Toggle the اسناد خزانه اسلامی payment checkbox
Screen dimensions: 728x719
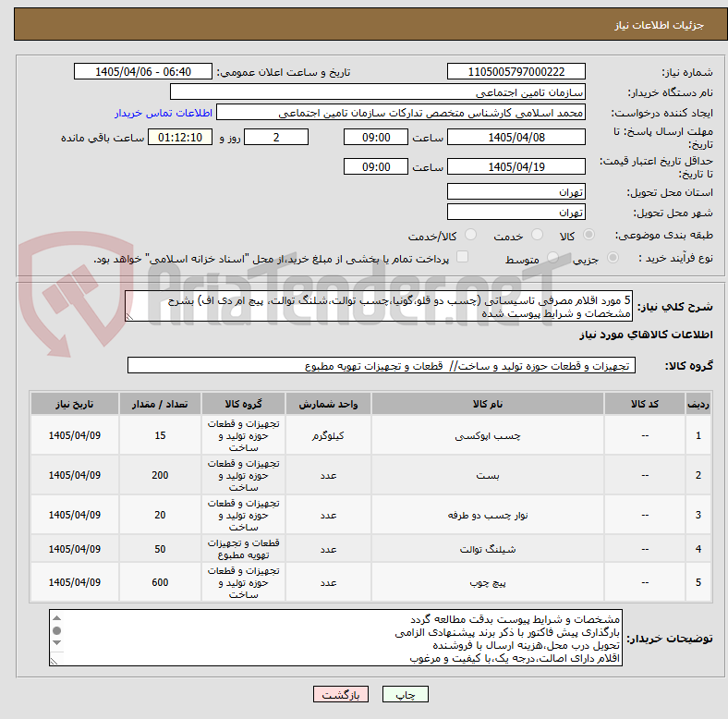(x=463, y=256)
